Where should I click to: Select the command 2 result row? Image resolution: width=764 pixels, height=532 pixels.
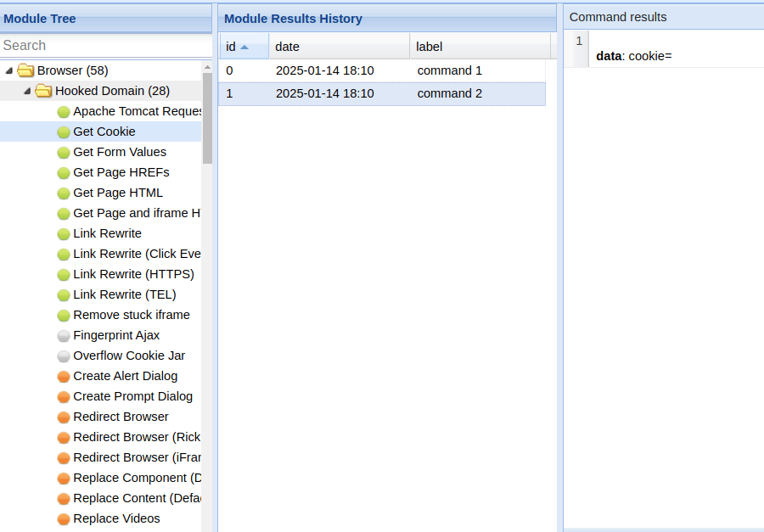click(x=382, y=93)
